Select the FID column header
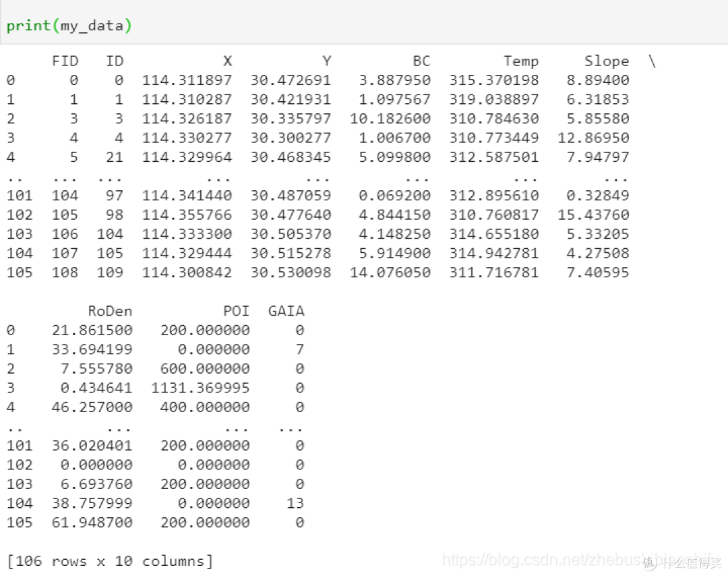The image size is (728, 578). pos(65,61)
